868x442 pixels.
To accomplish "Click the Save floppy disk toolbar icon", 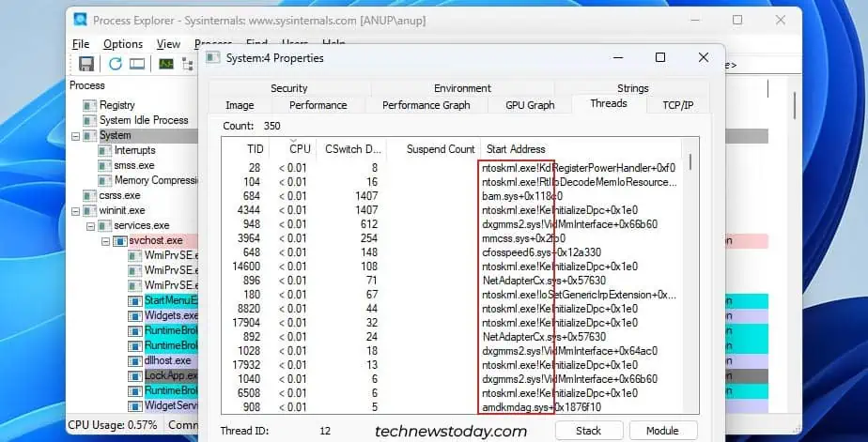I will (x=86, y=64).
